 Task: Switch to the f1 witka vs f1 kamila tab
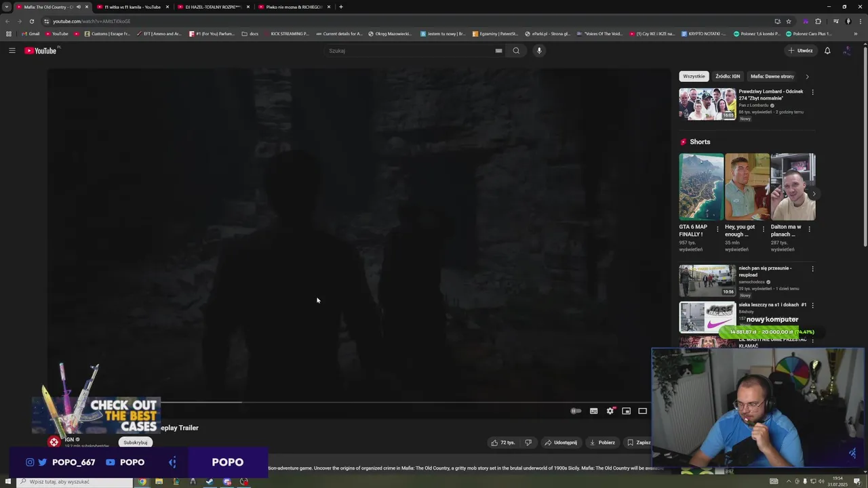tap(133, 7)
